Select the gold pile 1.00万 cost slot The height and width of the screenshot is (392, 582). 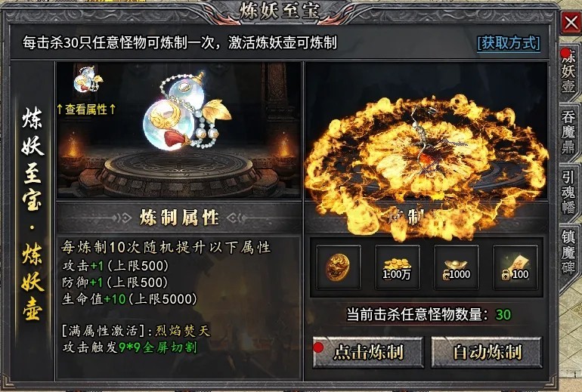point(397,267)
